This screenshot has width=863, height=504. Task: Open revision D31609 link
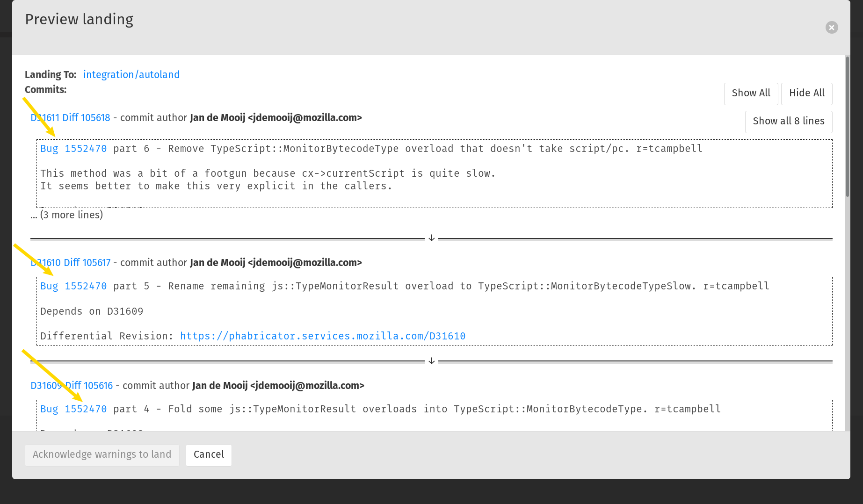tap(46, 386)
